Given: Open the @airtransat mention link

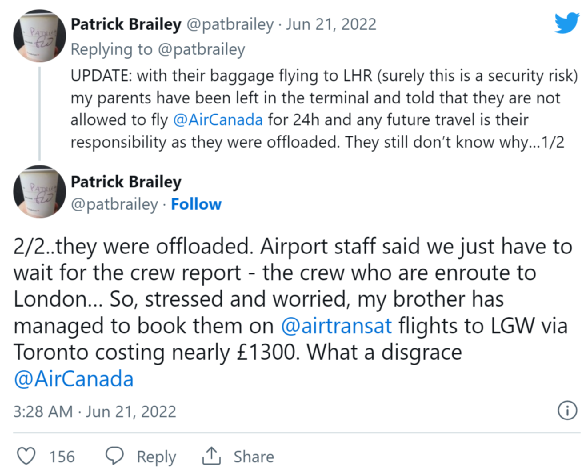Looking at the screenshot, I should 336,326.
